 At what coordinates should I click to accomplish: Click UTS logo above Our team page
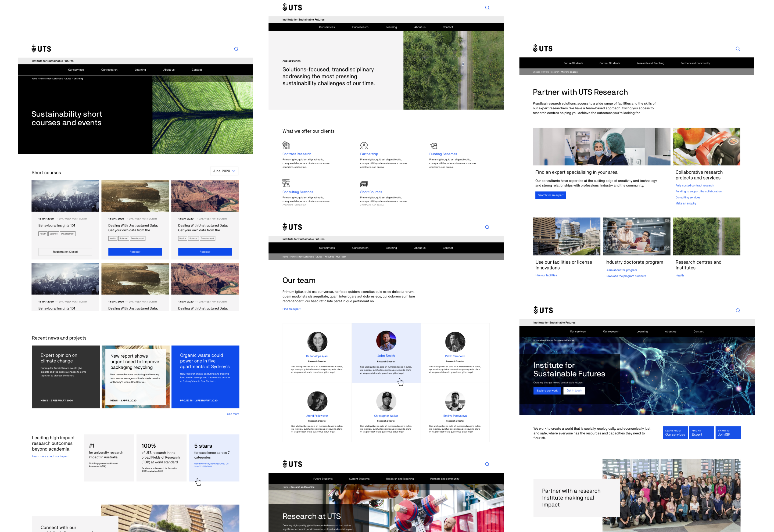tap(292, 227)
